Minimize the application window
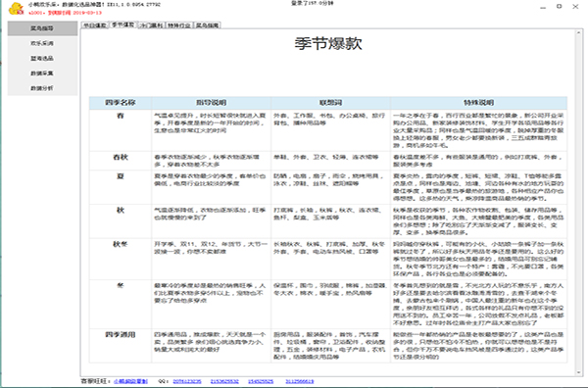 543,7
